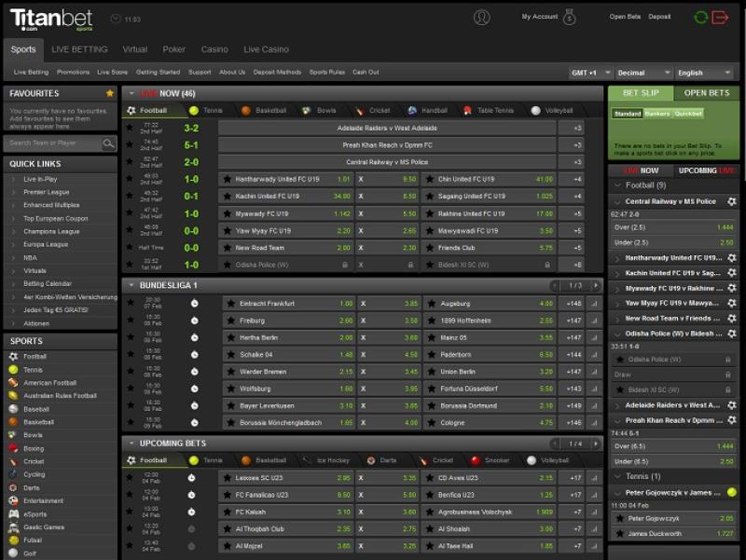The image size is (746, 560).
Task: Click the My Account money bag icon
Action: (x=569, y=18)
